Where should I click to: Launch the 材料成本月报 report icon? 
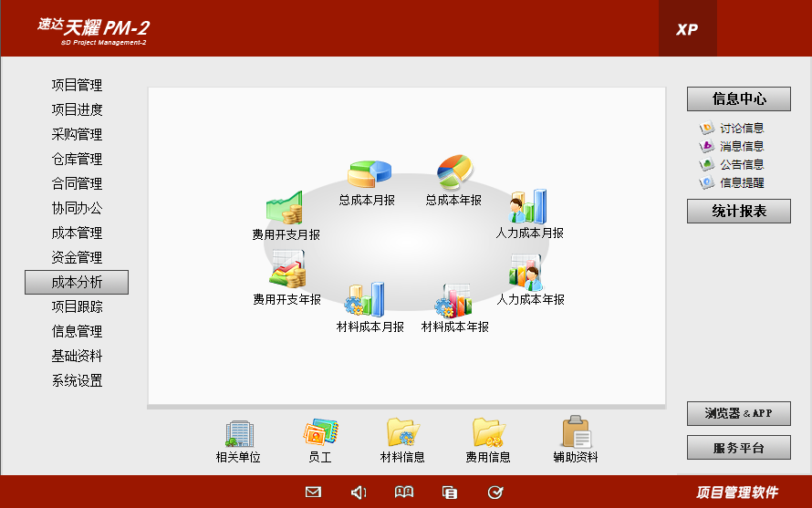(x=364, y=299)
